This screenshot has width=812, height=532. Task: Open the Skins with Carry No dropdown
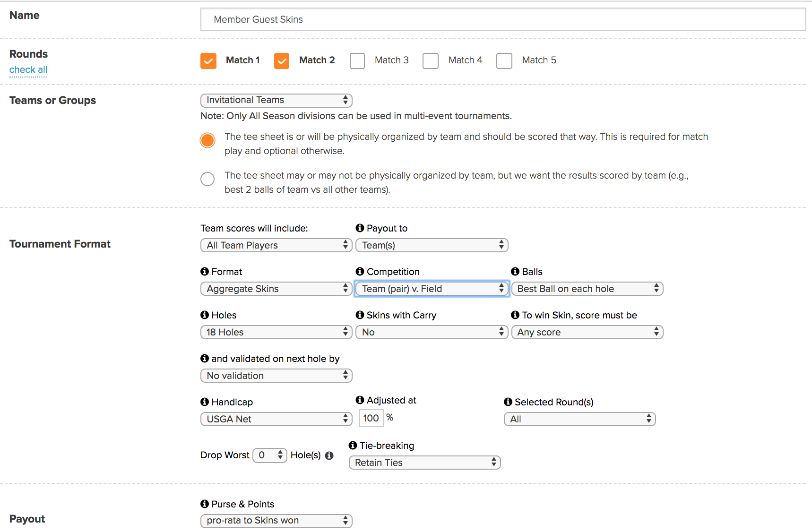point(432,332)
